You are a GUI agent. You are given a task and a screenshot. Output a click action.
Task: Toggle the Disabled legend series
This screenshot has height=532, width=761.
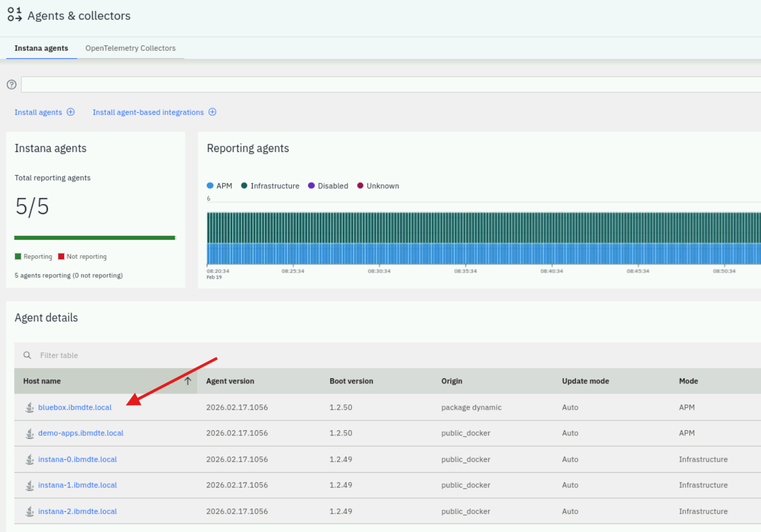coord(328,186)
